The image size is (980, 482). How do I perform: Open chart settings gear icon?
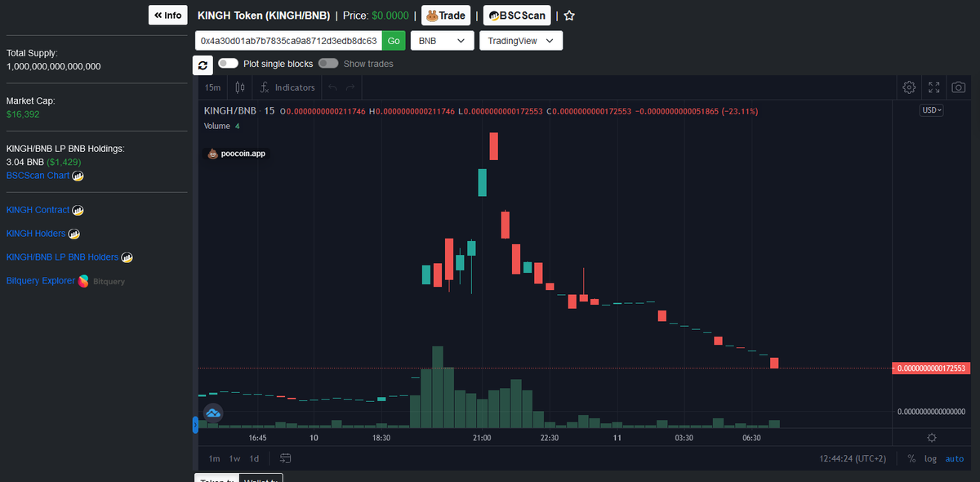click(x=909, y=87)
